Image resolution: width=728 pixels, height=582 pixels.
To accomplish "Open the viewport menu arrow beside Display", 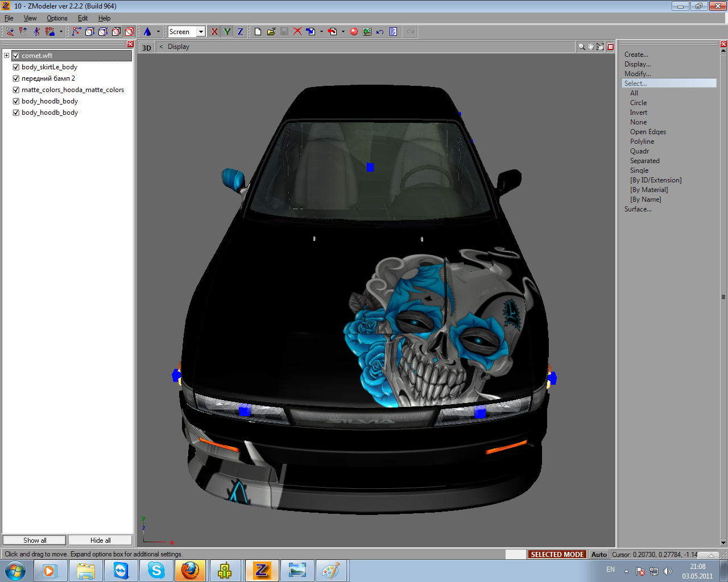I will pos(161,47).
